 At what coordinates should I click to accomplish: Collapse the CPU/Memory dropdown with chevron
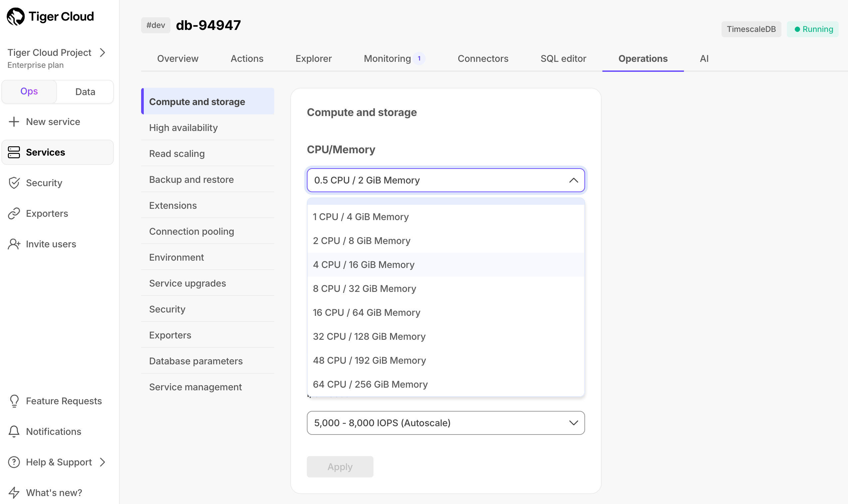[x=573, y=180]
